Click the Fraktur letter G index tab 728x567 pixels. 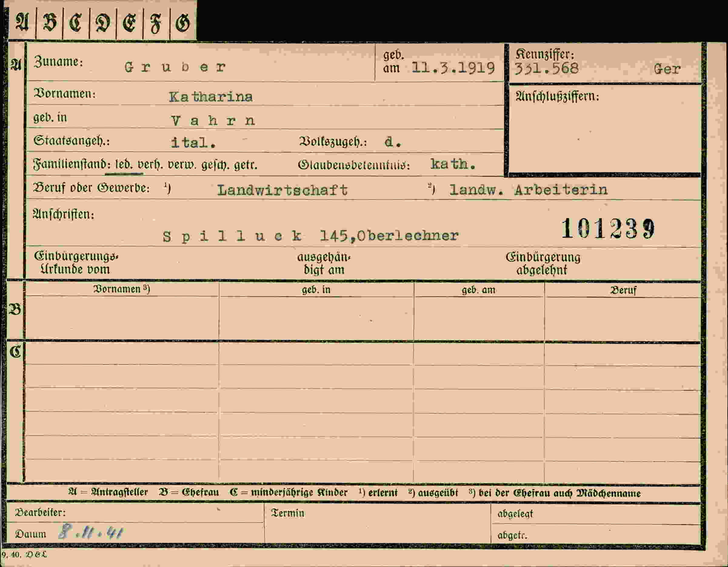tap(183, 22)
